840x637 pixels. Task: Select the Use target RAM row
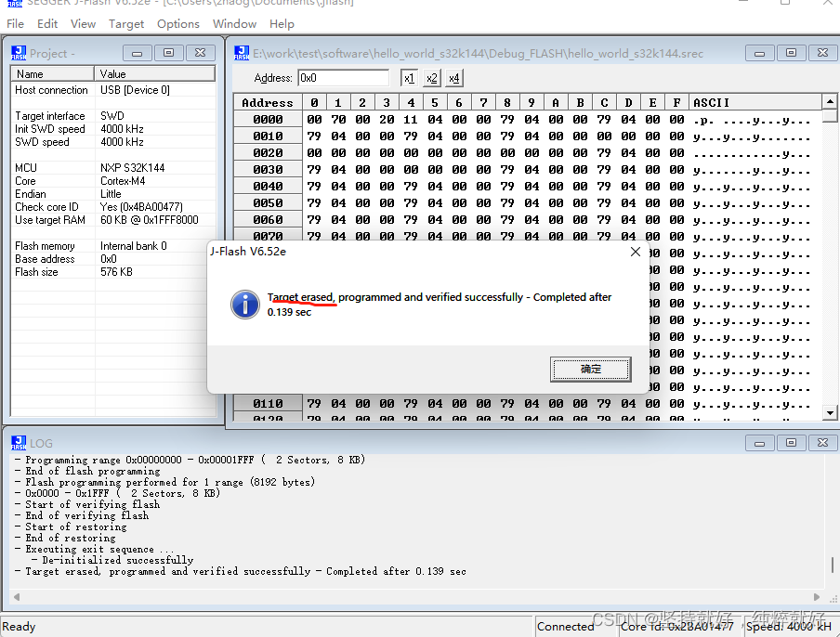[113, 220]
